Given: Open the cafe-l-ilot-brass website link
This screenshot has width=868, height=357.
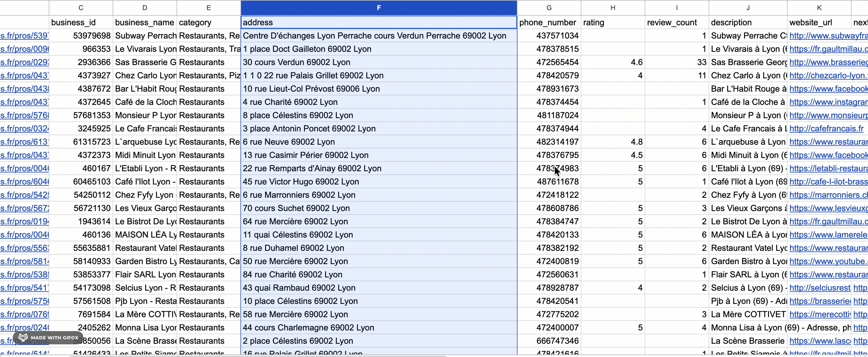Looking at the screenshot, I should click(x=828, y=182).
